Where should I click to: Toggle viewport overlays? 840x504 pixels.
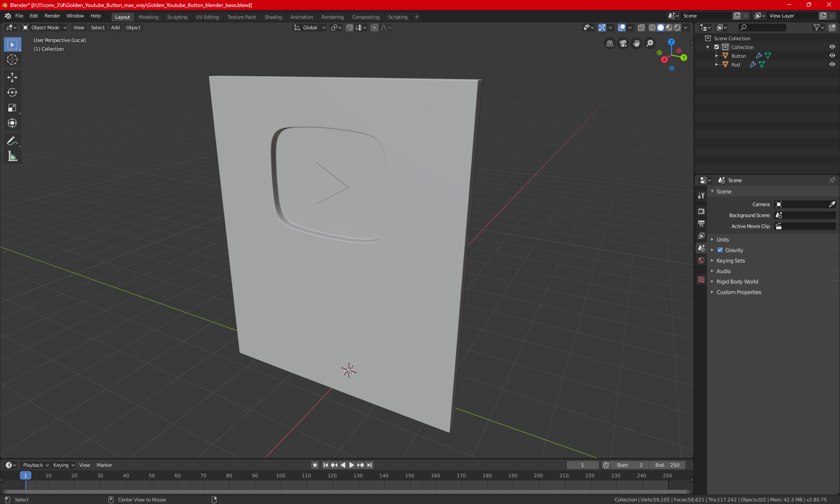coord(622,28)
